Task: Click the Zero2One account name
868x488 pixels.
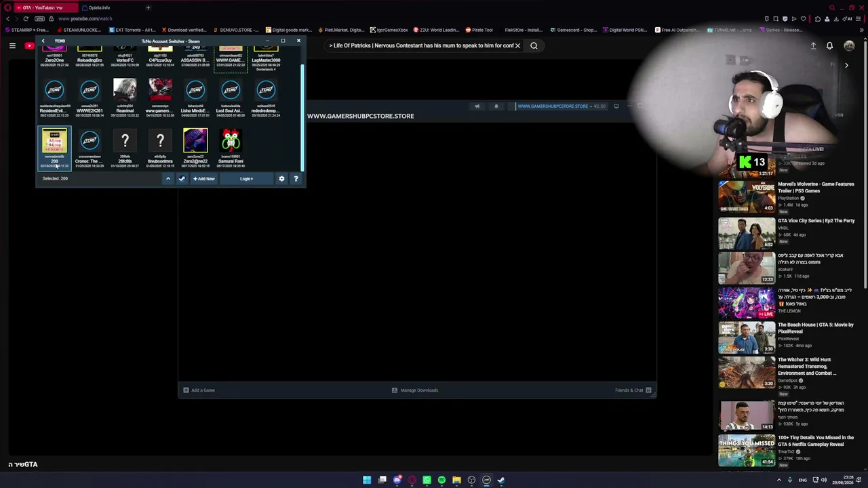Action: pyautogui.click(x=54, y=60)
